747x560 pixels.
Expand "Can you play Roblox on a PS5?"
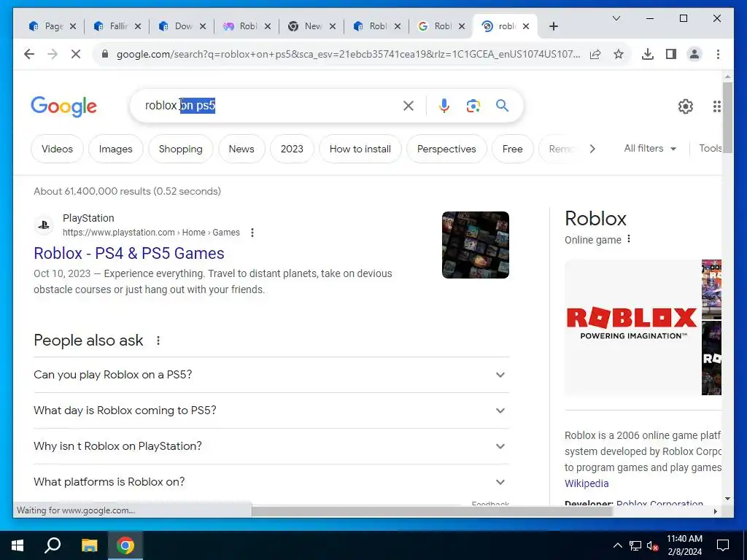point(271,375)
